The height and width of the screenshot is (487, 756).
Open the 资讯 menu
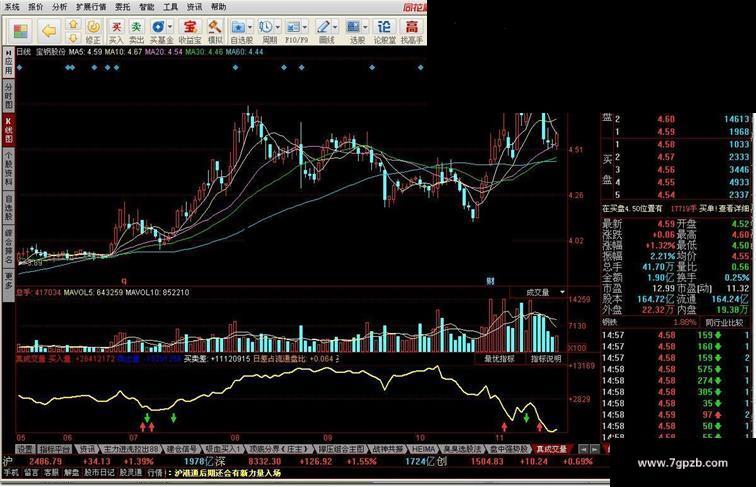pos(194,7)
